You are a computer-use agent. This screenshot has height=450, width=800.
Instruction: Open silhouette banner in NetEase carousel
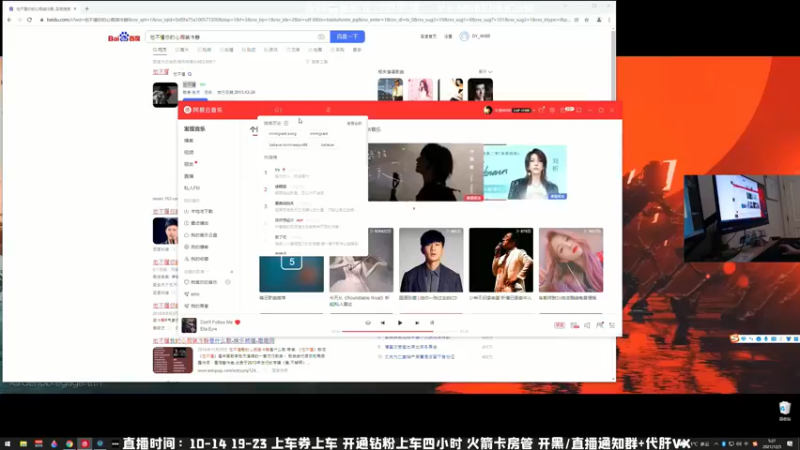click(426, 172)
